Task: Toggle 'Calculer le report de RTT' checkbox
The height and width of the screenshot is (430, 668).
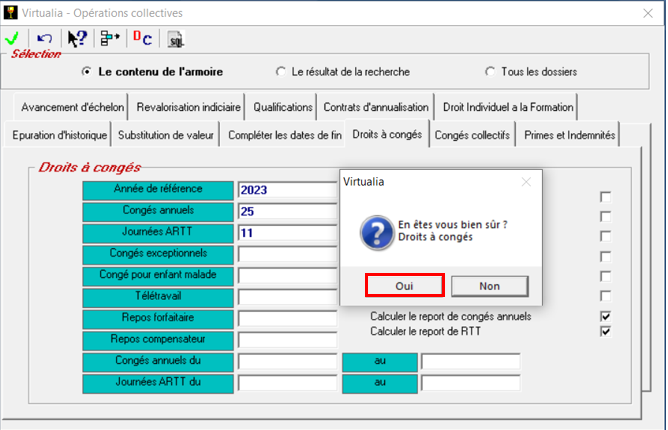Action: pos(605,331)
